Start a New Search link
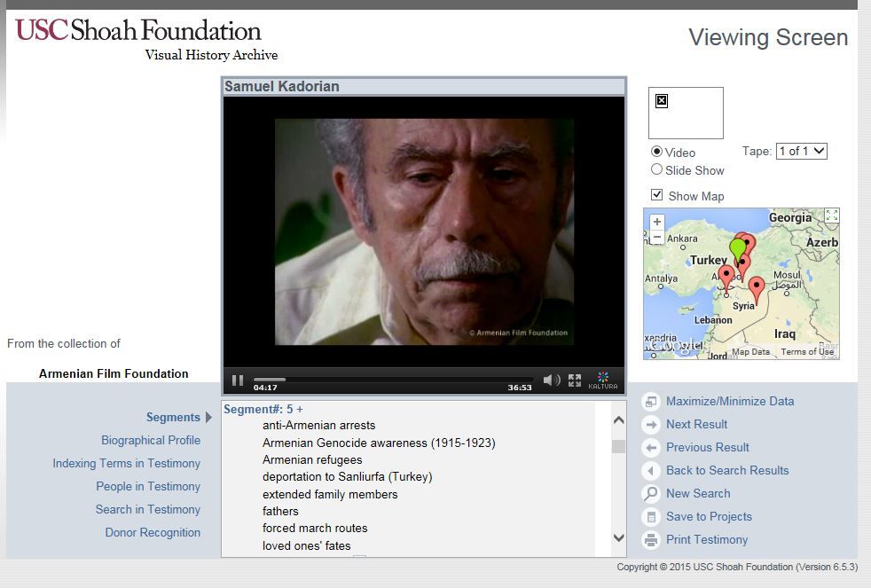The width and height of the screenshot is (871, 588). coord(698,494)
